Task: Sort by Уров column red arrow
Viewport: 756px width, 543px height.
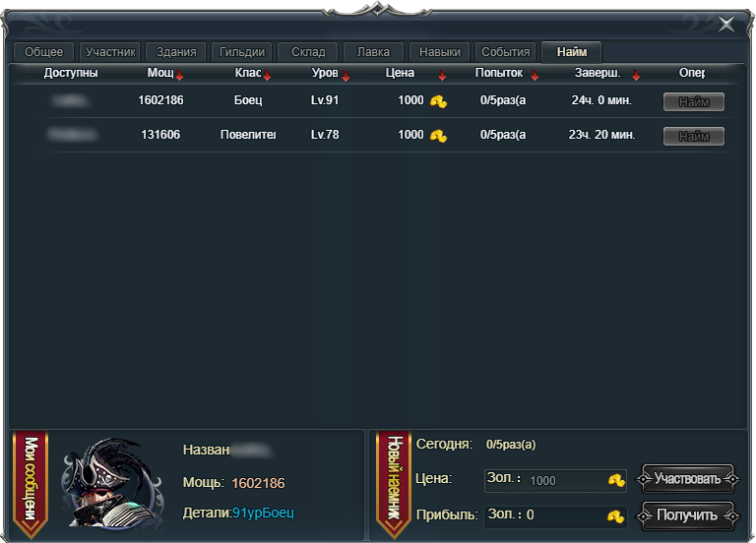Action: tap(346, 76)
